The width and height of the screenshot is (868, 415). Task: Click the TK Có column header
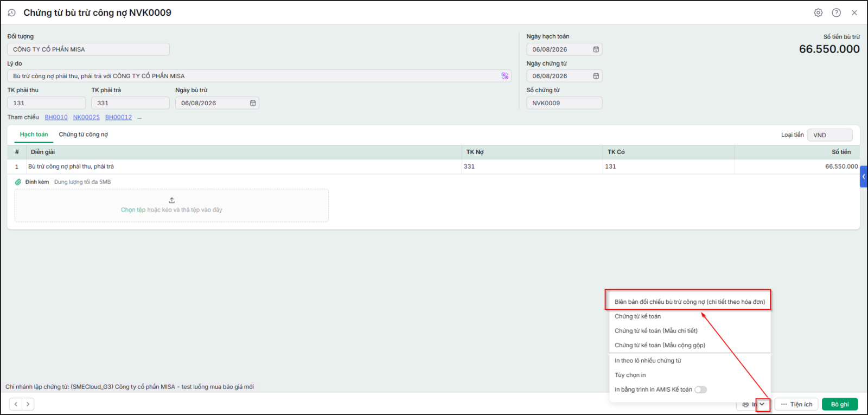(x=669, y=152)
